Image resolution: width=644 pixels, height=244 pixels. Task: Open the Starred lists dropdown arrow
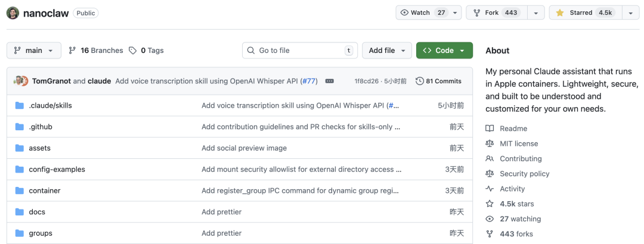click(x=630, y=12)
